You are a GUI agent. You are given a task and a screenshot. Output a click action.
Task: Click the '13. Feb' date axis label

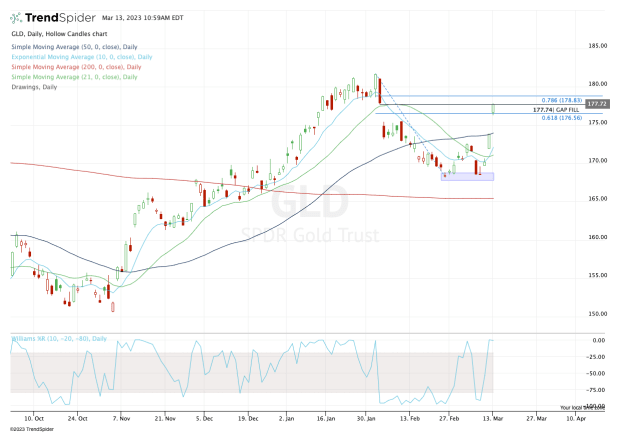point(410,419)
